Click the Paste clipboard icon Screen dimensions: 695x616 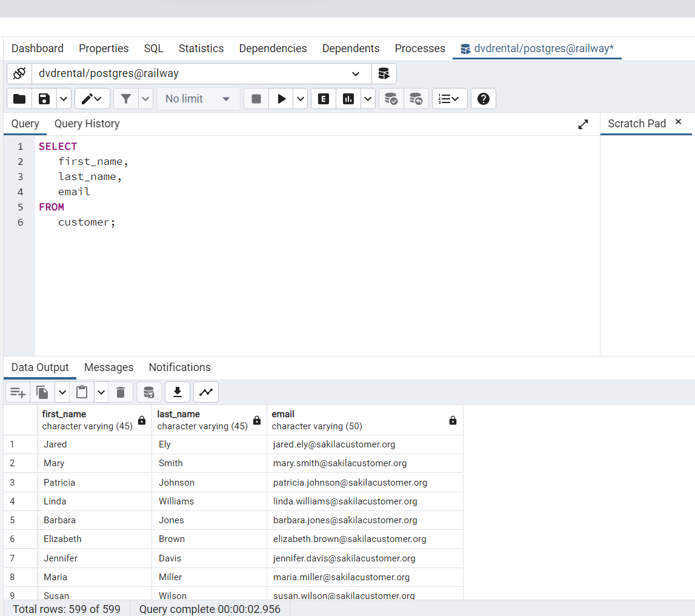tap(82, 392)
